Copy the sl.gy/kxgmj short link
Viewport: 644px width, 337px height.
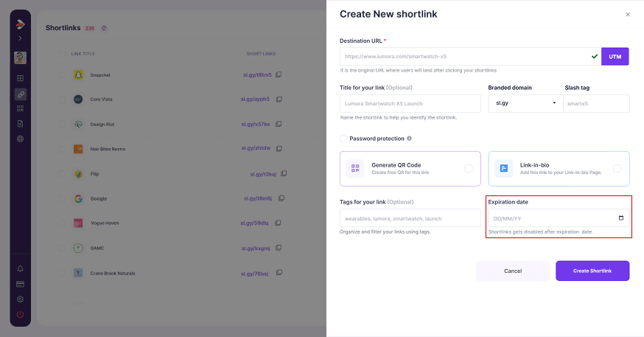coord(279,248)
